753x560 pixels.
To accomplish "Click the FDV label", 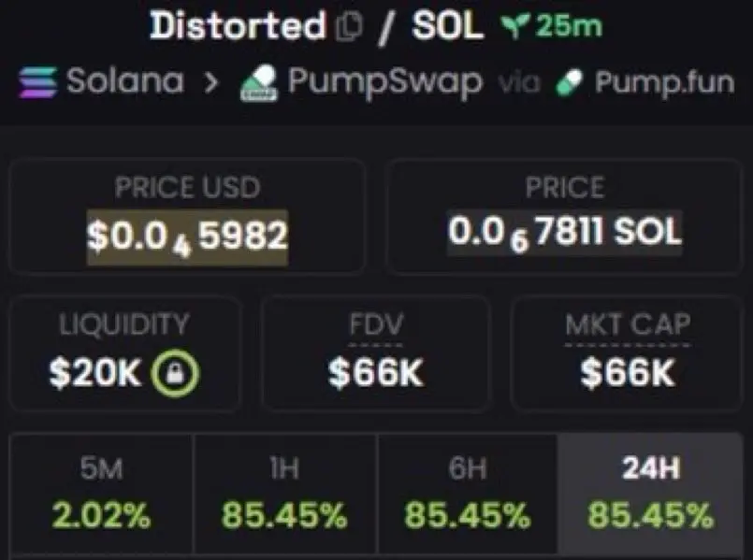I will (376, 324).
